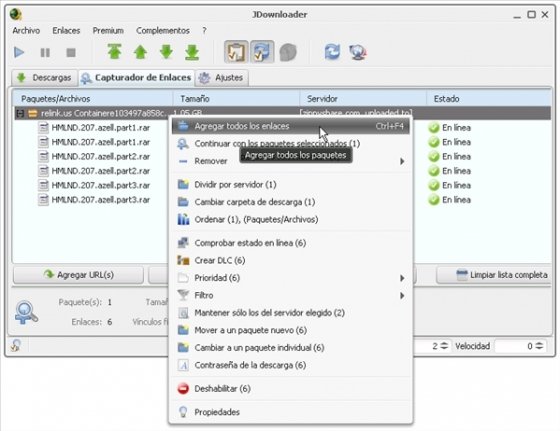Screen dimensions: 560x431
Task: Expand the Filtro submenu arrow
Action: point(402,296)
